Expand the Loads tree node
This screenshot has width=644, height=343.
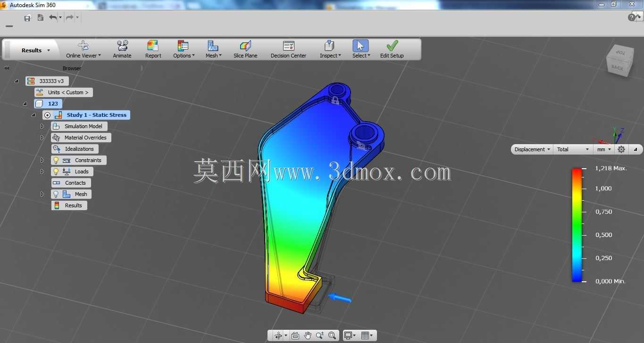click(x=42, y=171)
